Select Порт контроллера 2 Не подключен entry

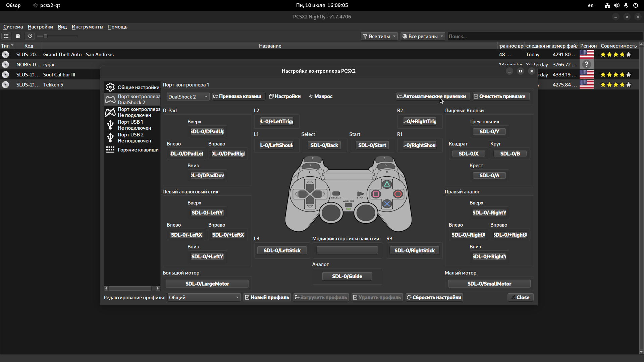(132, 112)
